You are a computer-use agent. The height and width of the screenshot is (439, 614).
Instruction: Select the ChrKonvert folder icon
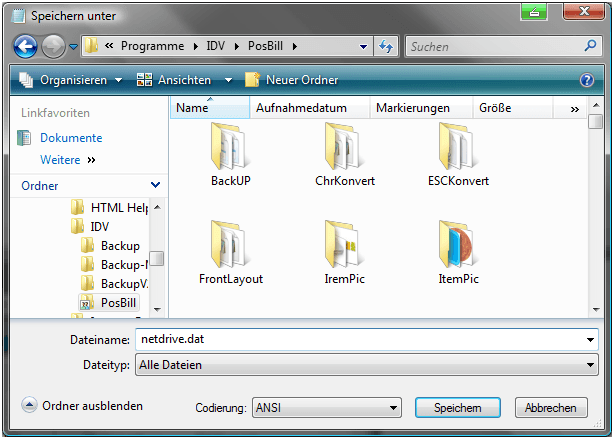coord(345,155)
